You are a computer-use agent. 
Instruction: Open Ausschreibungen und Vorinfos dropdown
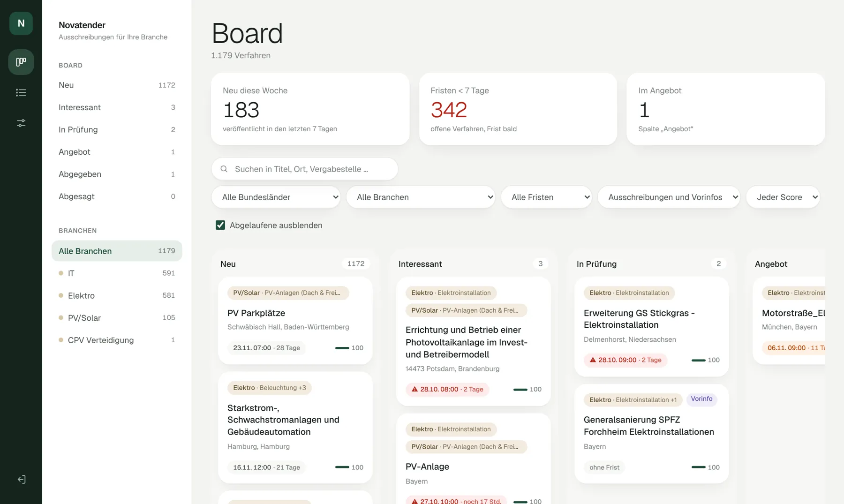669,197
